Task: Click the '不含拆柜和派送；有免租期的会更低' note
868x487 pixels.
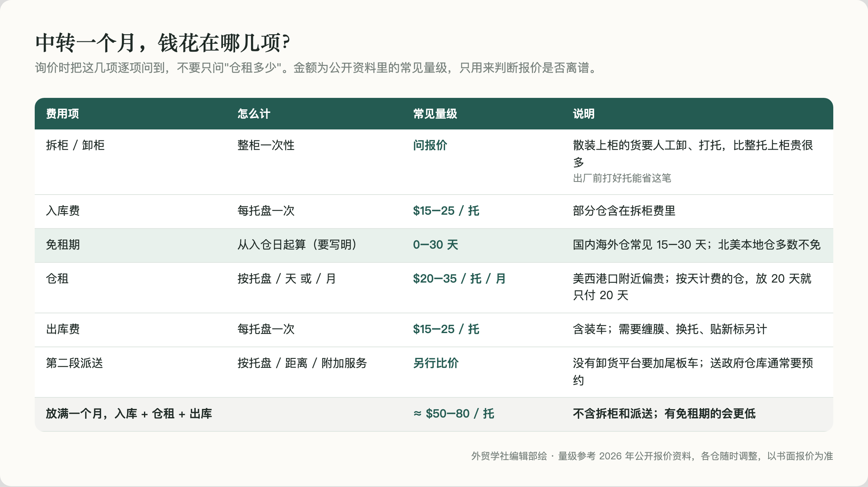Action: point(664,414)
